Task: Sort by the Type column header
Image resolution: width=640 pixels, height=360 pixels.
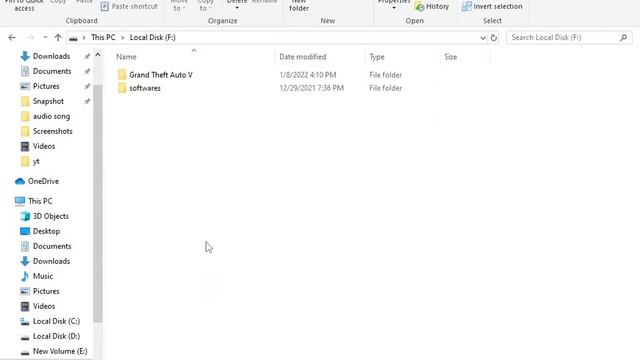Action: pyautogui.click(x=377, y=57)
